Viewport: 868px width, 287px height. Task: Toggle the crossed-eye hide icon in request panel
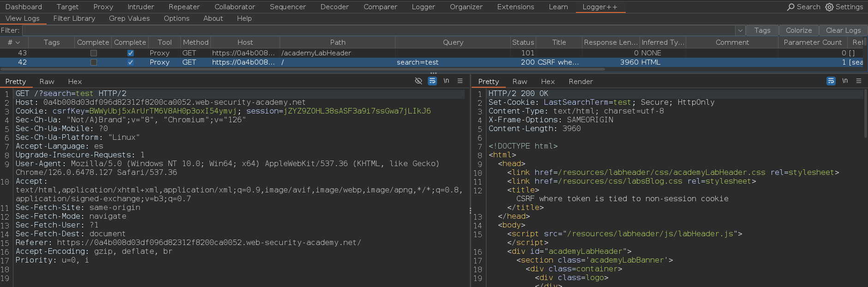pyautogui.click(x=419, y=81)
